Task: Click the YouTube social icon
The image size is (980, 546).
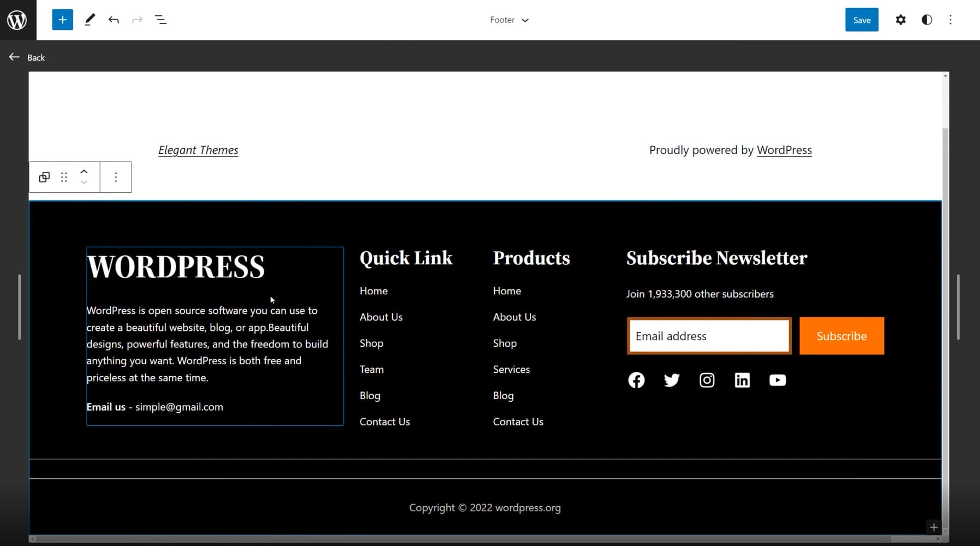Action: tap(777, 380)
